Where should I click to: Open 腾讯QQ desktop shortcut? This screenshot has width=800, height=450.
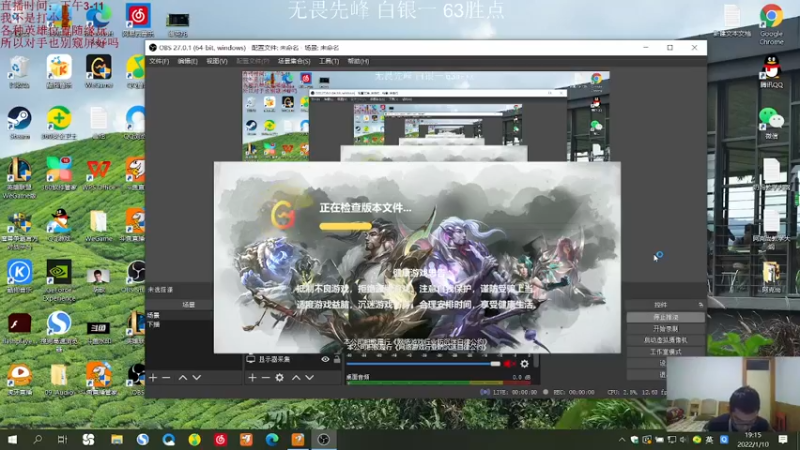pos(771,71)
